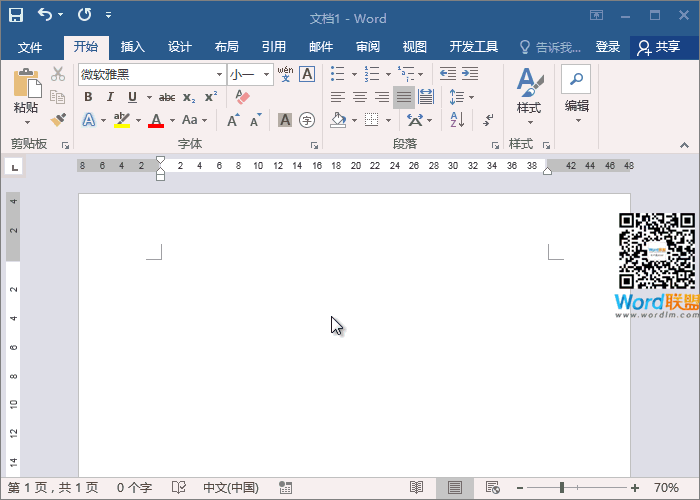The width and height of the screenshot is (700, 500).
Task: Click the 告诉我 search box
Action: coord(550,47)
